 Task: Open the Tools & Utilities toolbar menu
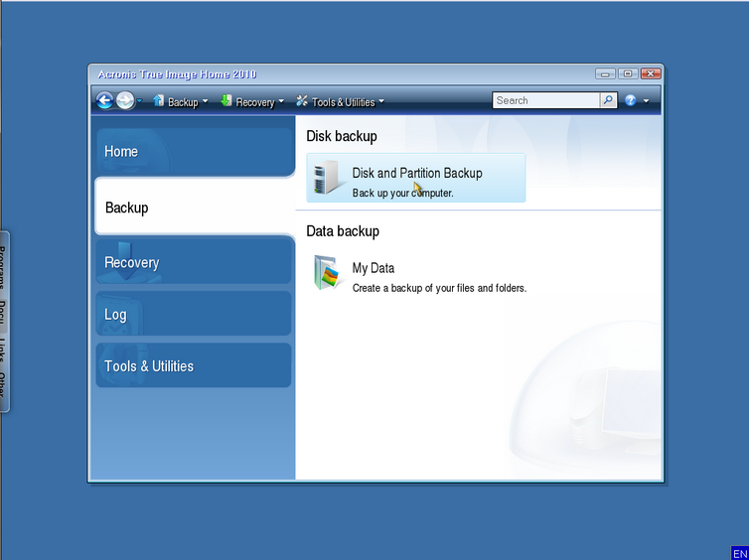[x=343, y=102]
